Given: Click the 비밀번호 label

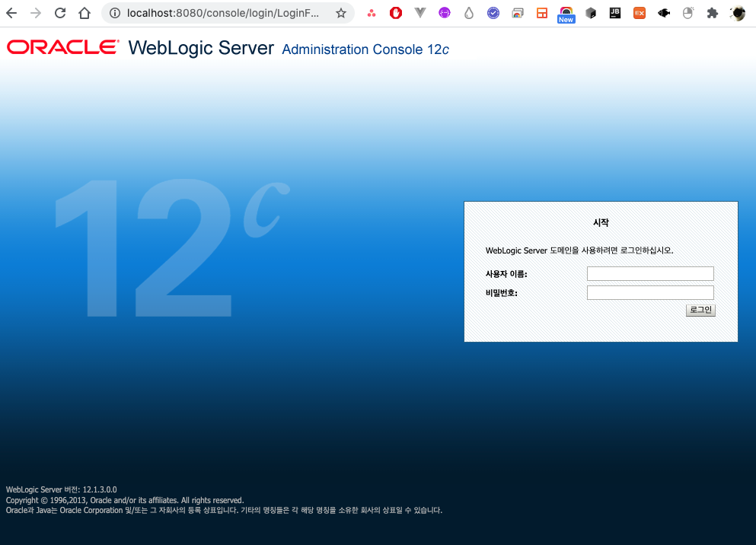Looking at the screenshot, I should coord(502,293).
